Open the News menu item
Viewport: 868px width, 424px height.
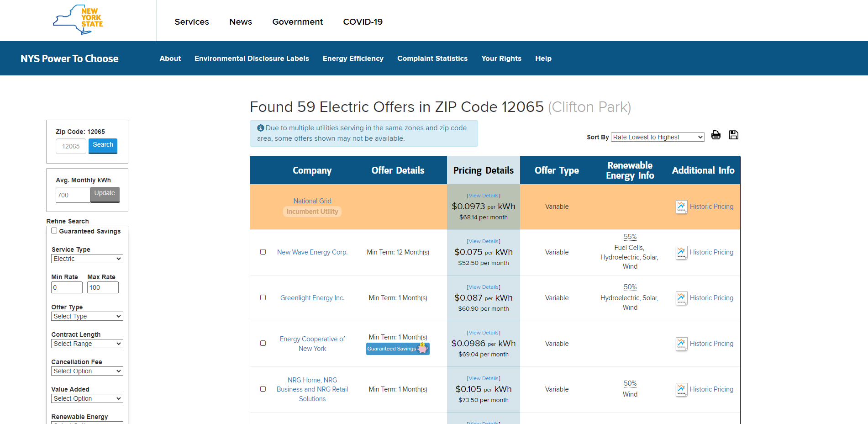(x=241, y=22)
